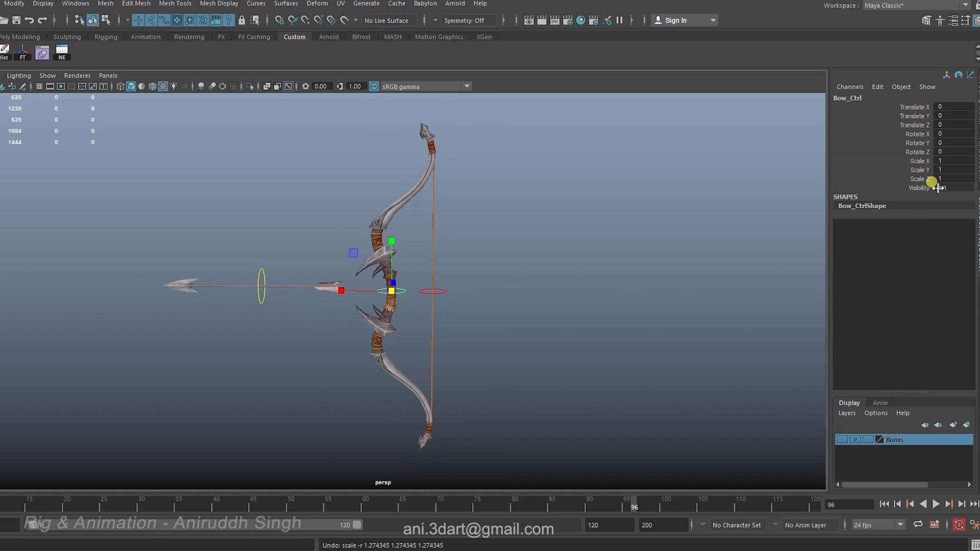Select the textured display icon in viewport toolbar
Screen dimensions: 980x551
click(162, 86)
